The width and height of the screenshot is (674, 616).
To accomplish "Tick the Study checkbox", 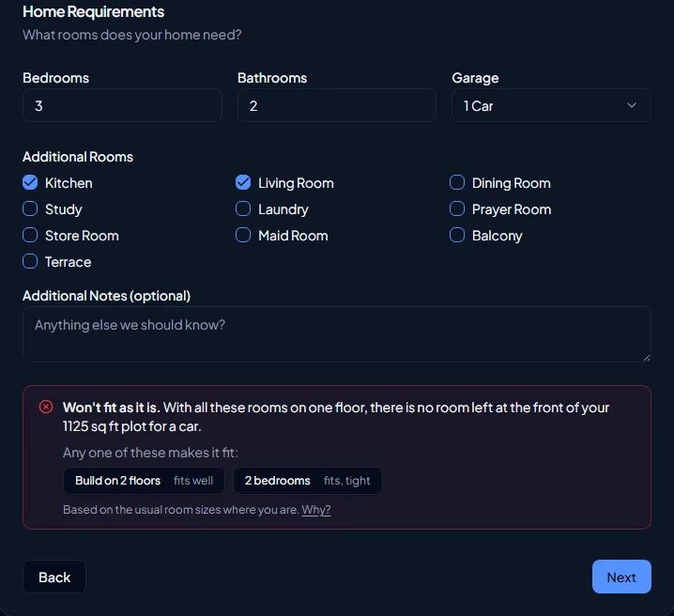I will pyautogui.click(x=30, y=208).
